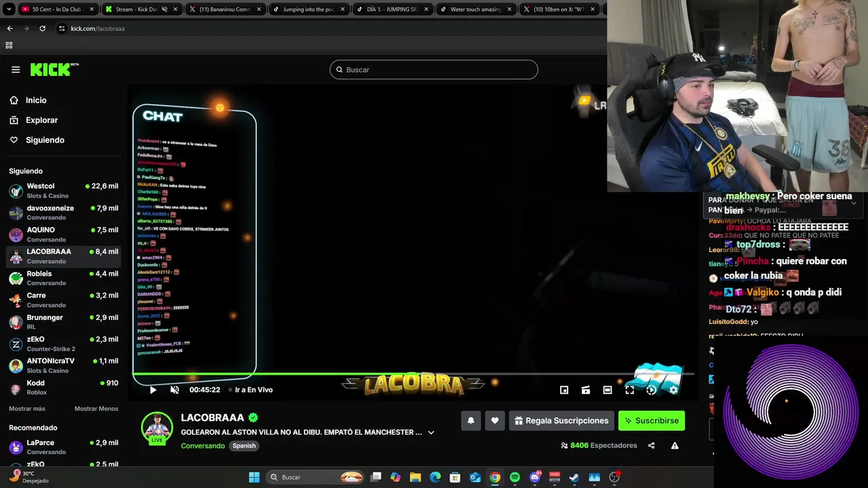Open video player settings gear

pos(673,390)
